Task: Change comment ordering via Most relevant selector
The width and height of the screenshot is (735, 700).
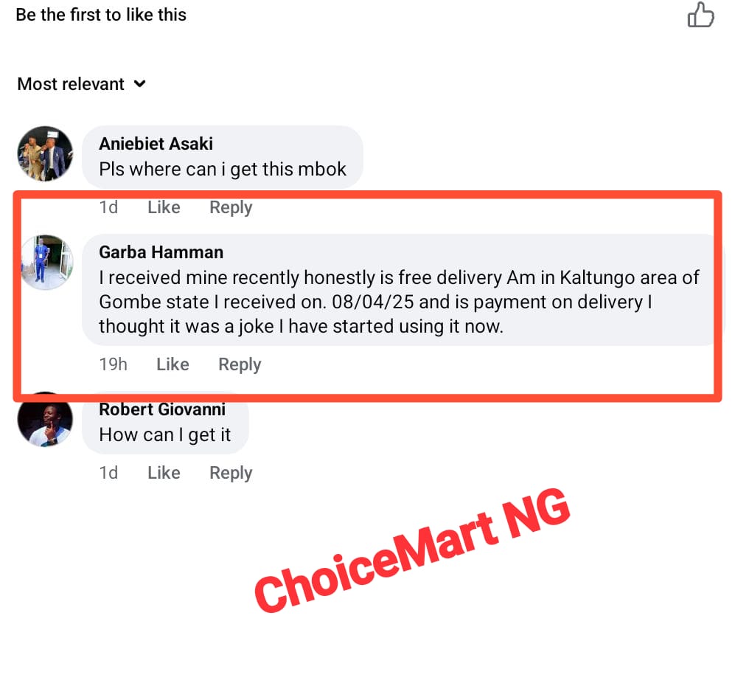Action: click(70, 84)
